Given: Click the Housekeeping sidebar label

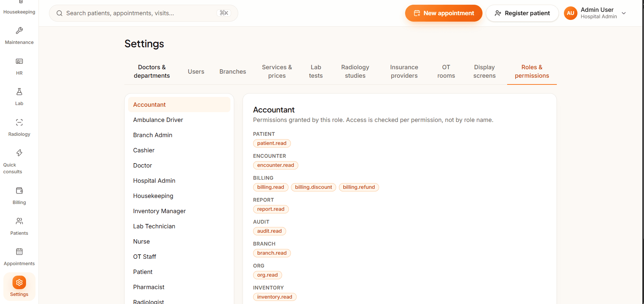Looking at the screenshot, I should pyautogui.click(x=19, y=12).
